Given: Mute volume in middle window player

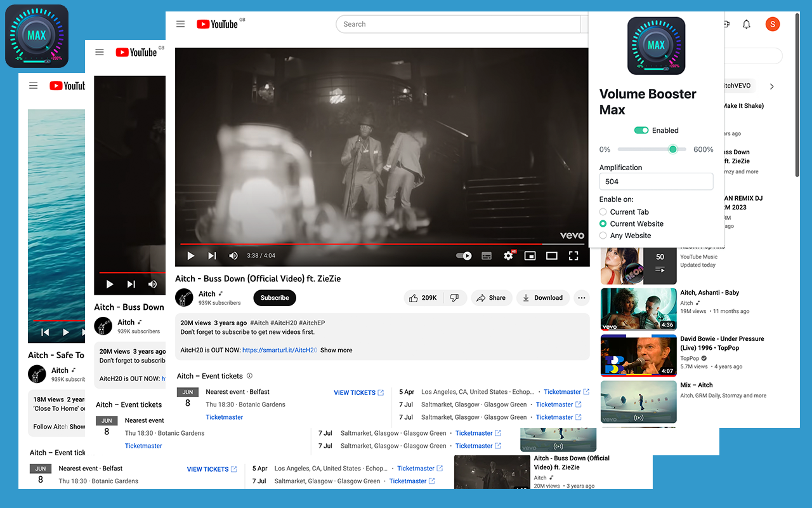Looking at the screenshot, I should (152, 284).
